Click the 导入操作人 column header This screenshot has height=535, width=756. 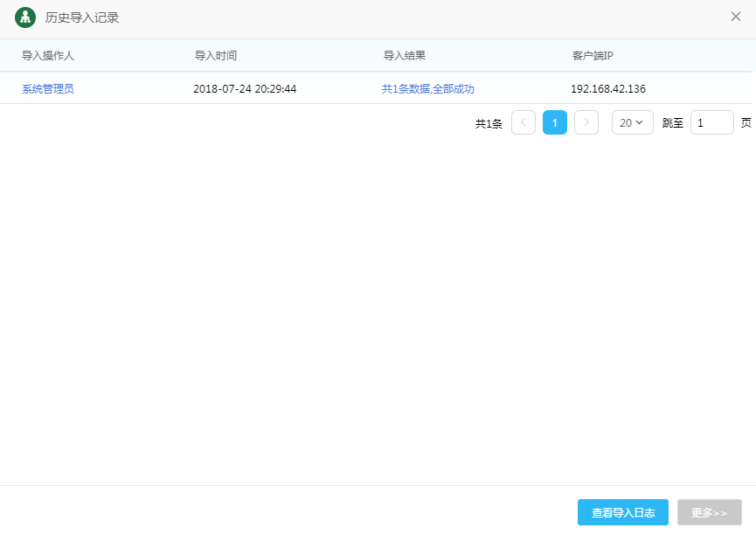coord(48,56)
